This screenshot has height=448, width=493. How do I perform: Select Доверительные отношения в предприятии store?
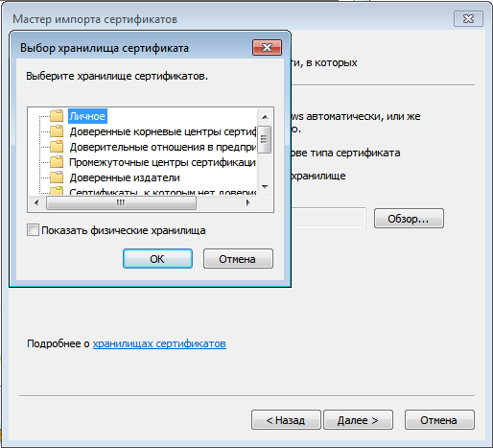[x=163, y=147]
